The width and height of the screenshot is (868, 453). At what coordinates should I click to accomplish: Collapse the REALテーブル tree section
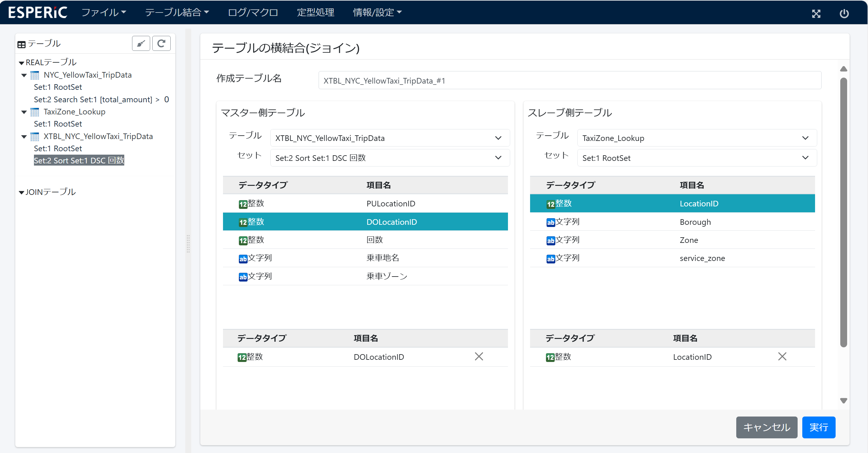pos(21,63)
